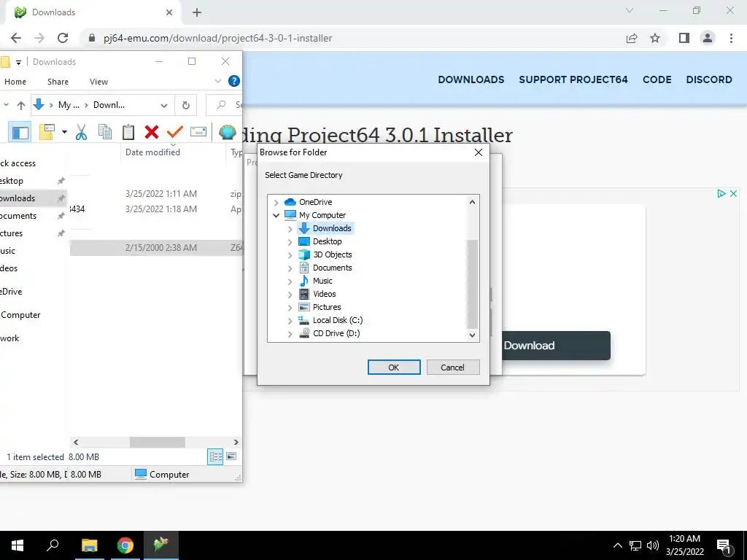Click OK in Browse for Folder dialog
The width and height of the screenshot is (747, 560).
pos(394,367)
